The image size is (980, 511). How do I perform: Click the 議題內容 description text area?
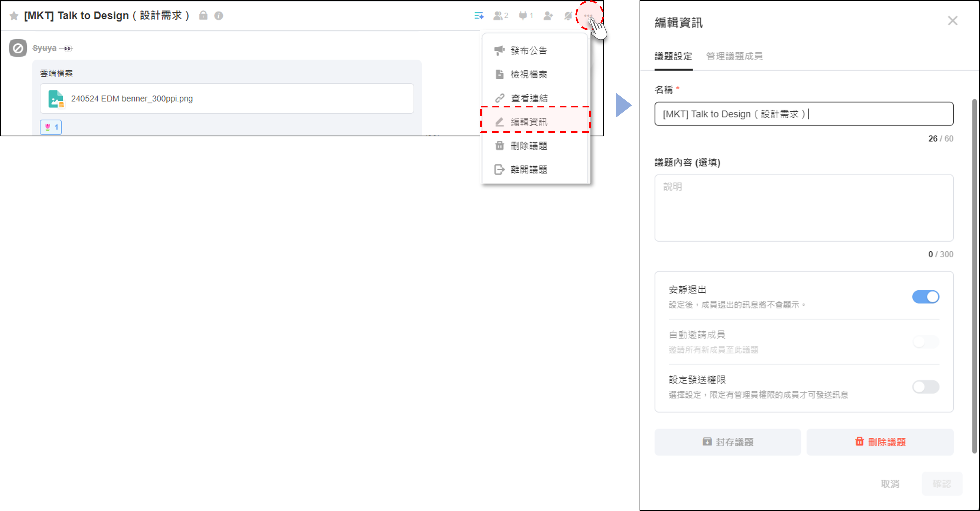[804, 208]
